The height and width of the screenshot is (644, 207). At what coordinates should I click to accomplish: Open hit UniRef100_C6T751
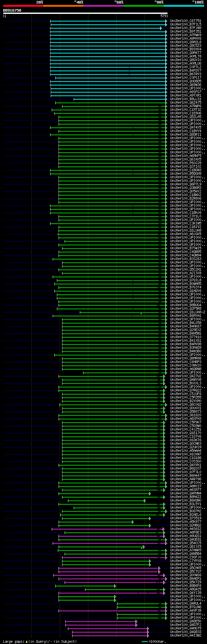pos(186,21)
